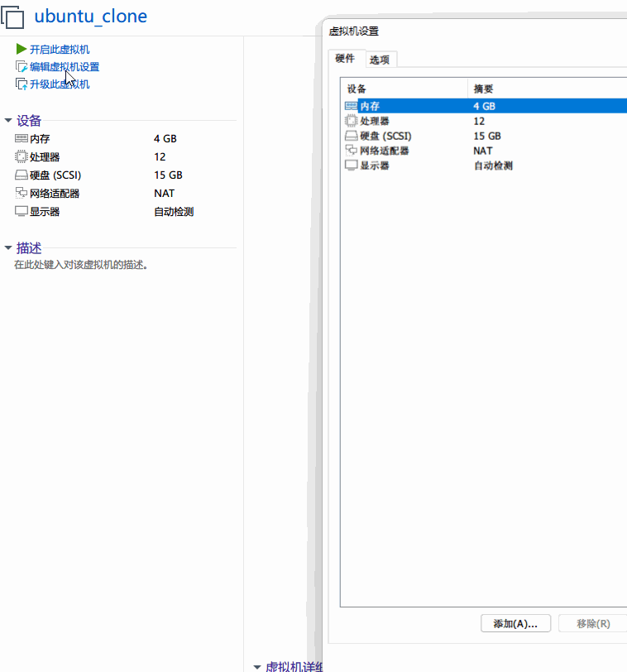The width and height of the screenshot is (627, 672).
Task: Click the 添加(A)... button
Action: (515, 623)
